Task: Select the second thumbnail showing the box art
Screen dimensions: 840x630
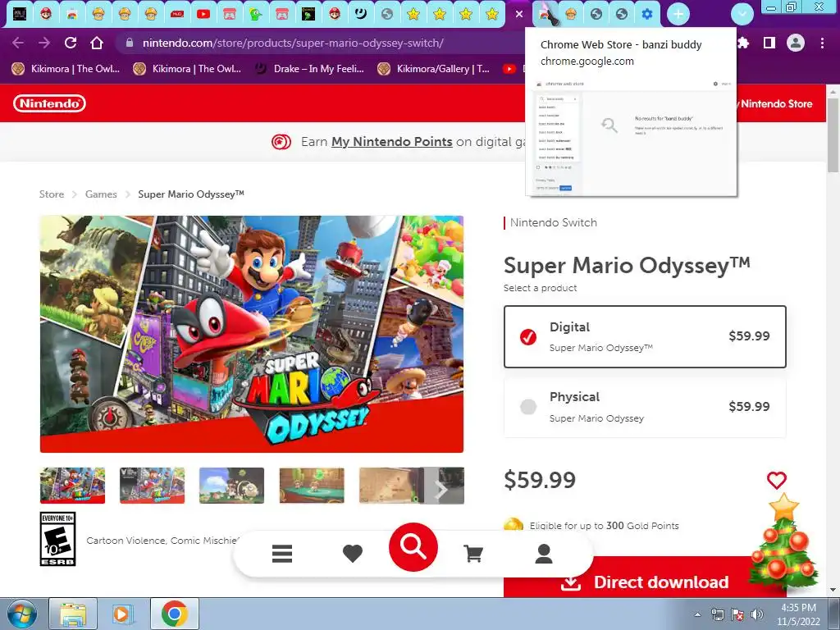Action: (152, 486)
